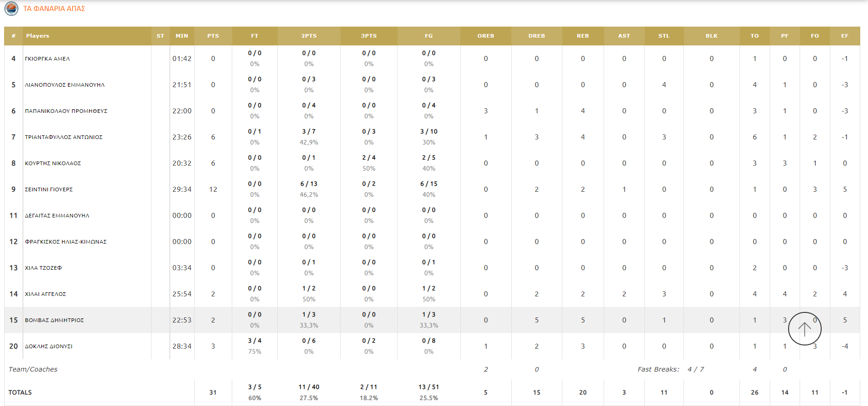Click the AST column header
The width and height of the screenshot is (868, 406).
coord(624,36)
